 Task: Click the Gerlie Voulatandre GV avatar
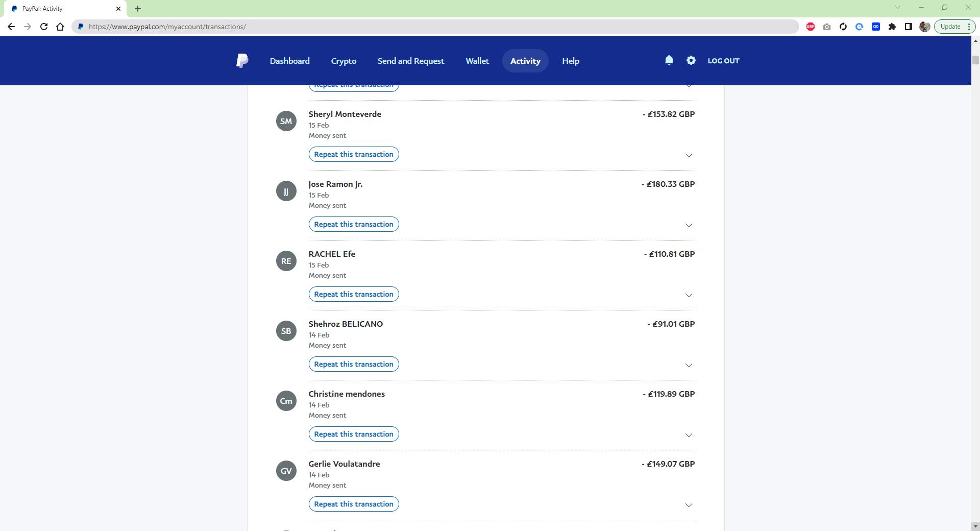[286, 471]
